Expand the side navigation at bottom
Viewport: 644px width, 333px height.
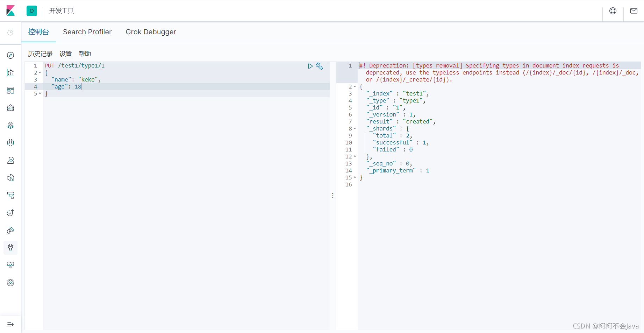10,324
